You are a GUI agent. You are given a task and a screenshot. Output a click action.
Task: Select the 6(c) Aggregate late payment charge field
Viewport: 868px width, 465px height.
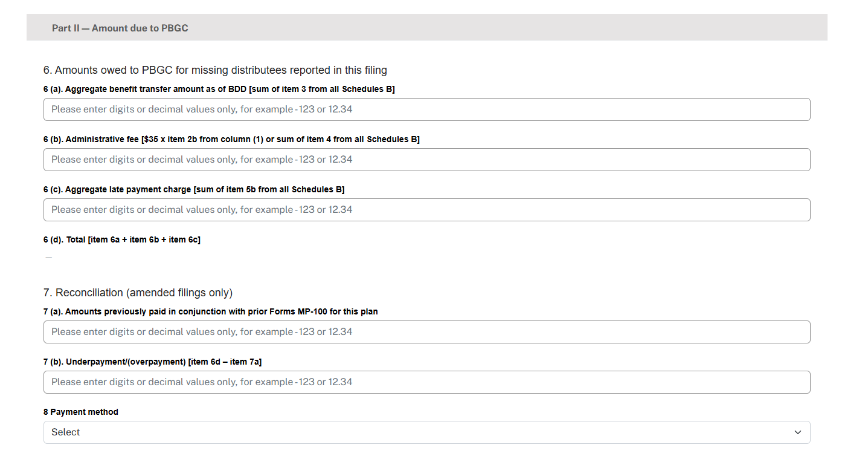[x=426, y=210]
